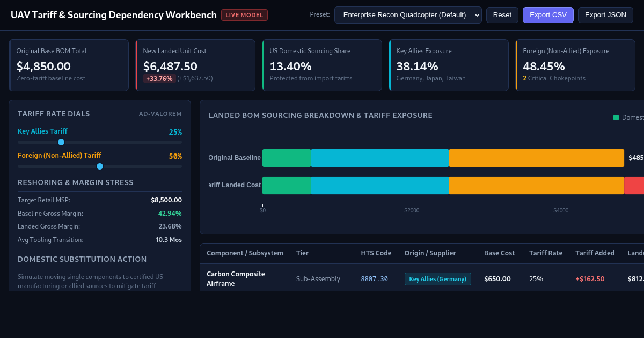The height and width of the screenshot is (338, 644).
Task: Click the Key Allies Tariff 25% value
Action: coord(175,132)
